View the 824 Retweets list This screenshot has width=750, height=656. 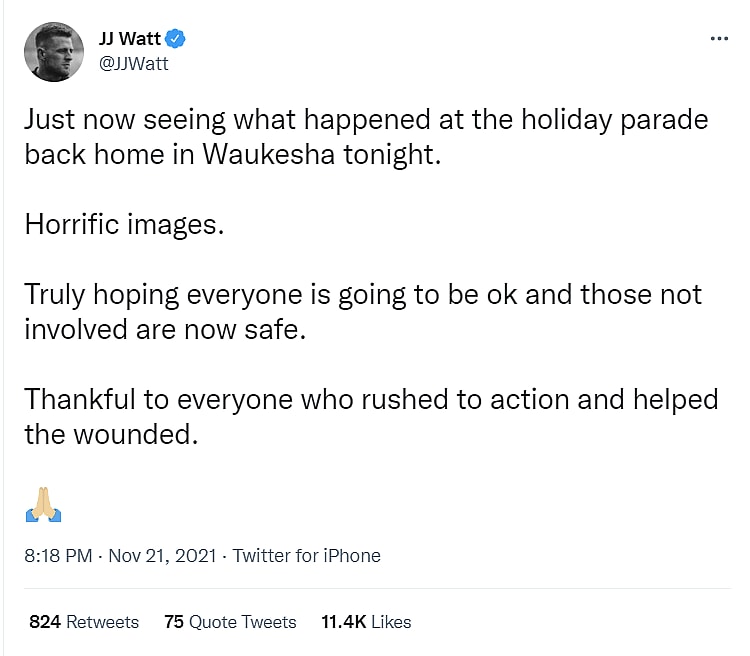click(84, 622)
